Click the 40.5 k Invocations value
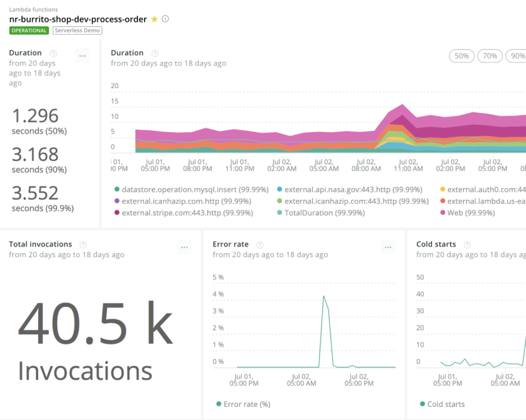Image resolution: width=526 pixels, height=420 pixels. 94,342
